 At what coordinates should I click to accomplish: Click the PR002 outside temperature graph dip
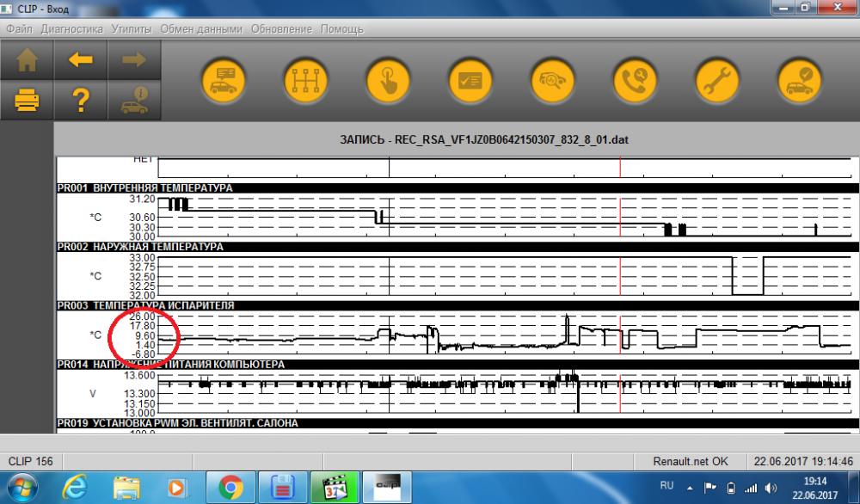point(747,276)
